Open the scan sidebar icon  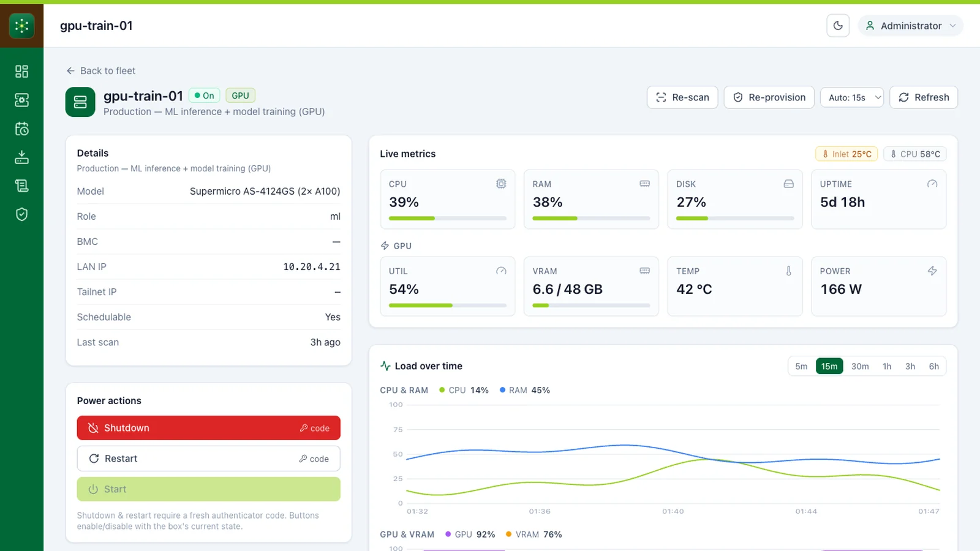[21, 100]
